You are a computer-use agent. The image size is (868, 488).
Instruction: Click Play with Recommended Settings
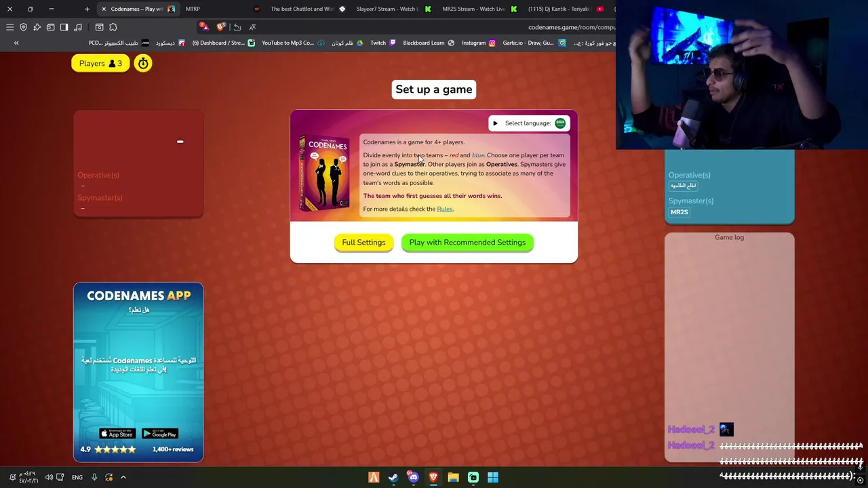point(467,243)
